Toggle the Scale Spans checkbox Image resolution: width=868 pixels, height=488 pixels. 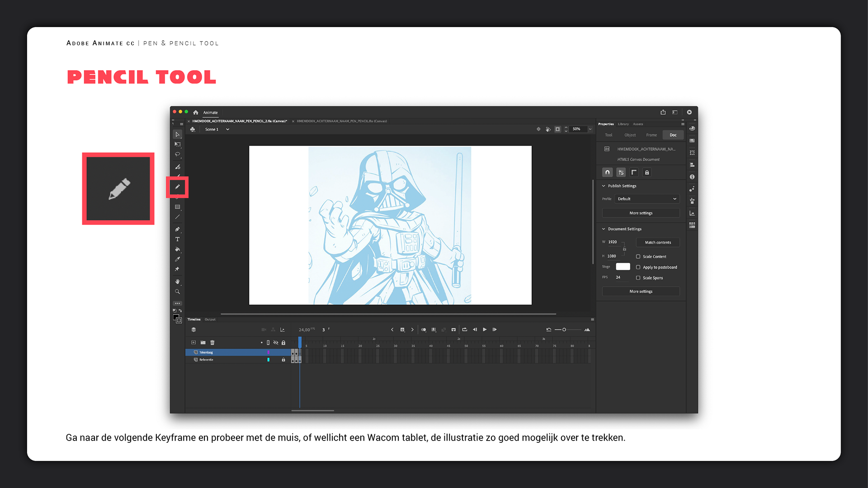(x=638, y=278)
